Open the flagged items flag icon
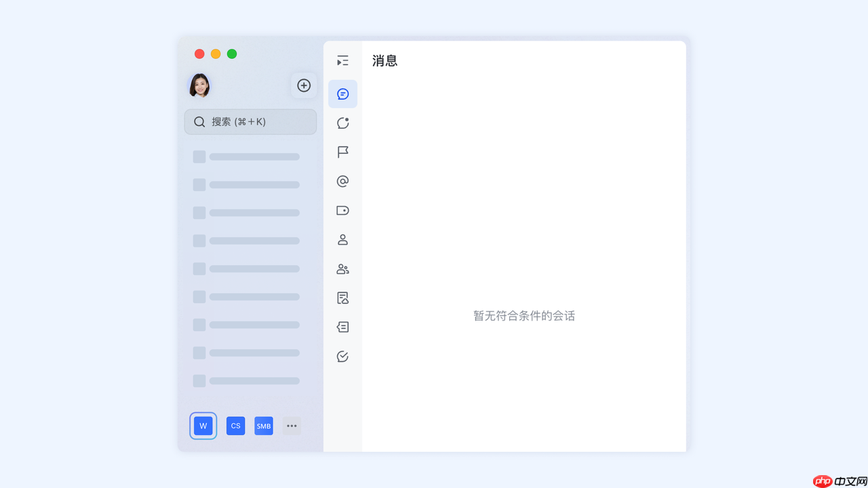Viewport: 868px width, 488px height. pyautogui.click(x=342, y=152)
